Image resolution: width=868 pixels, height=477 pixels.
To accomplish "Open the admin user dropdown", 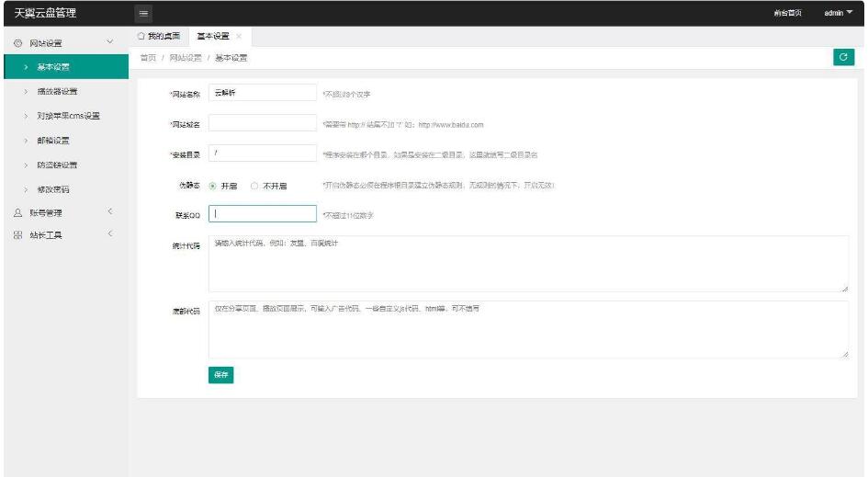I will (840, 13).
